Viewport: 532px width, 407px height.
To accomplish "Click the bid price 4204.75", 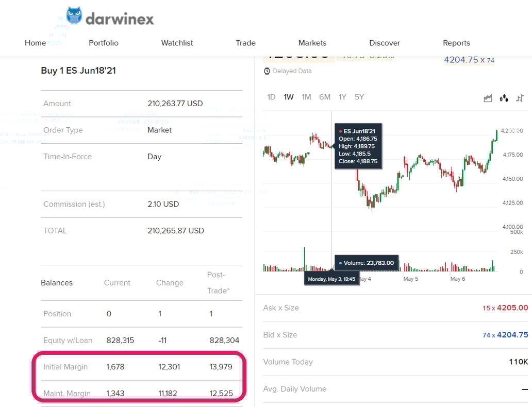I will point(512,335).
